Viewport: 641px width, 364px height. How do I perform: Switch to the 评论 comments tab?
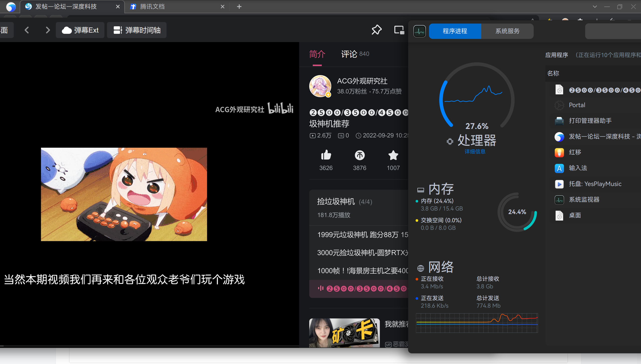349,54
